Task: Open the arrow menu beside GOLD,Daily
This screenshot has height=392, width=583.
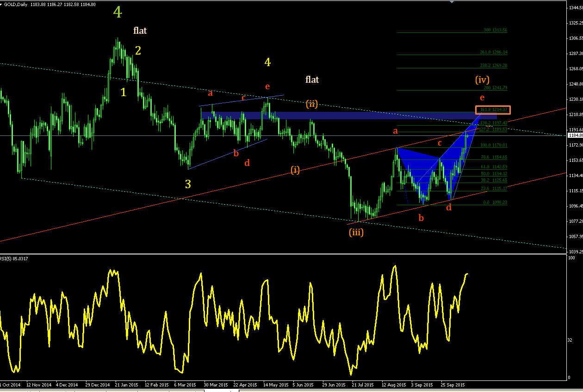Action: coord(1,4)
